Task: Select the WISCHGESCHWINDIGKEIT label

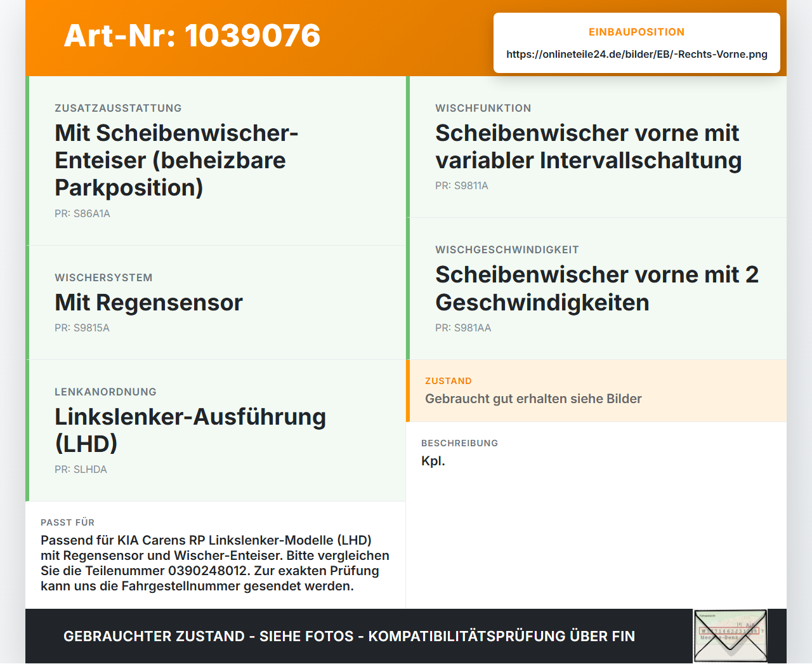Action: click(x=507, y=249)
